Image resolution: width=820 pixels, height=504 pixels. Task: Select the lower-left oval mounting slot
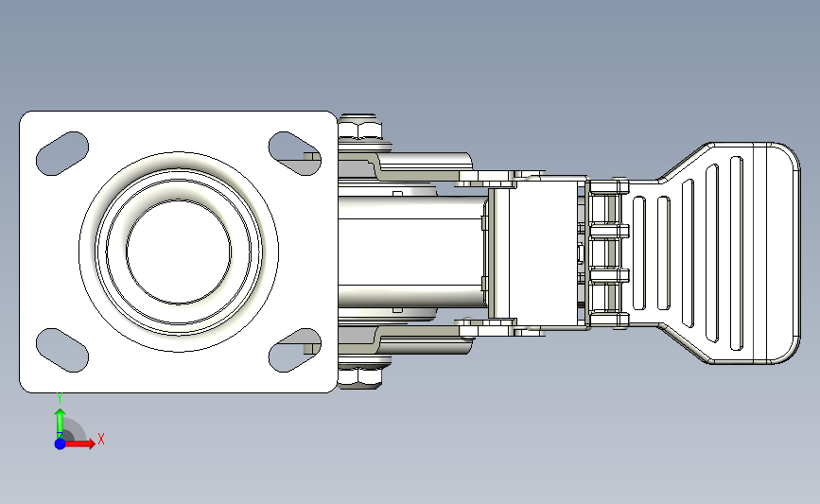(x=62, y=350)
